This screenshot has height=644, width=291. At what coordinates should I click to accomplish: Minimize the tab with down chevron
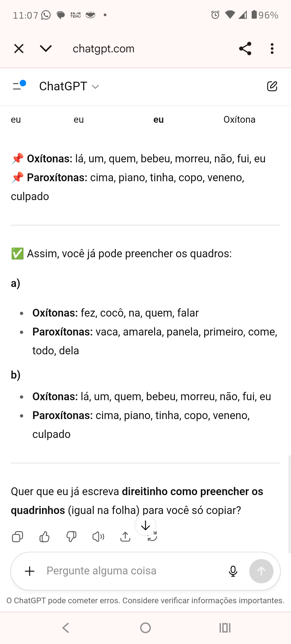coord(46,49)
